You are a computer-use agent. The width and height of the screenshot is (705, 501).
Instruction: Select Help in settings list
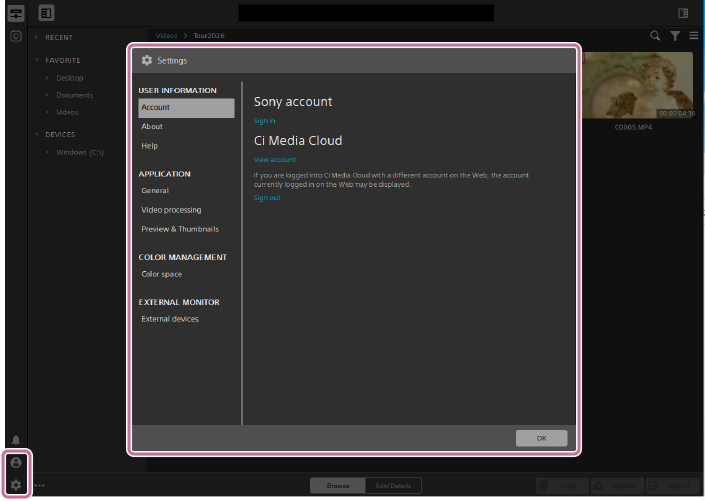pos(150,146)
